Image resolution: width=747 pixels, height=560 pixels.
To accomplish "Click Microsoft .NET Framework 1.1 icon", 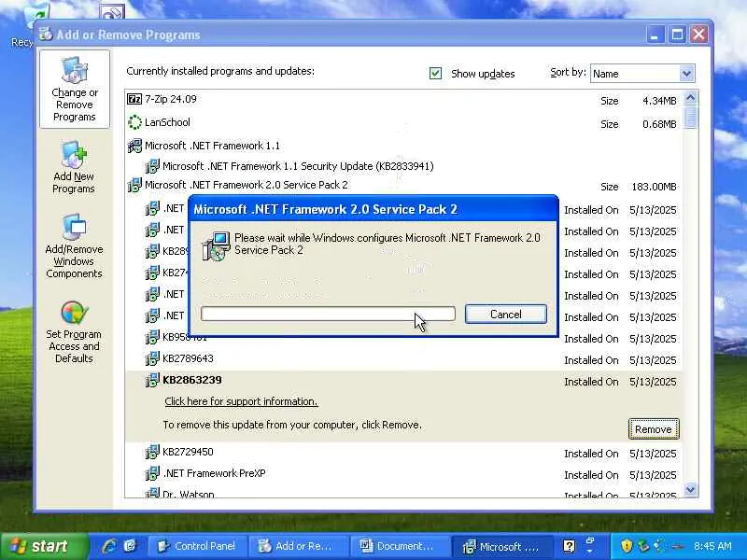I will click(134, 146).
